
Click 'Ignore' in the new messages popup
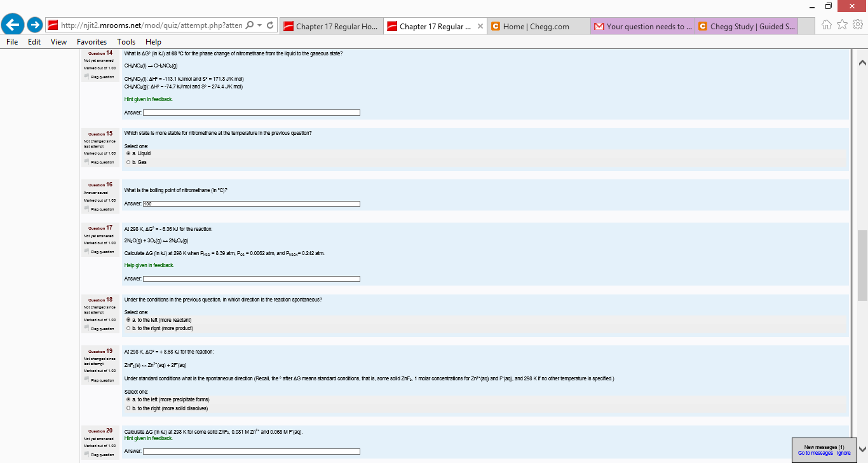(x=843, y=452)
